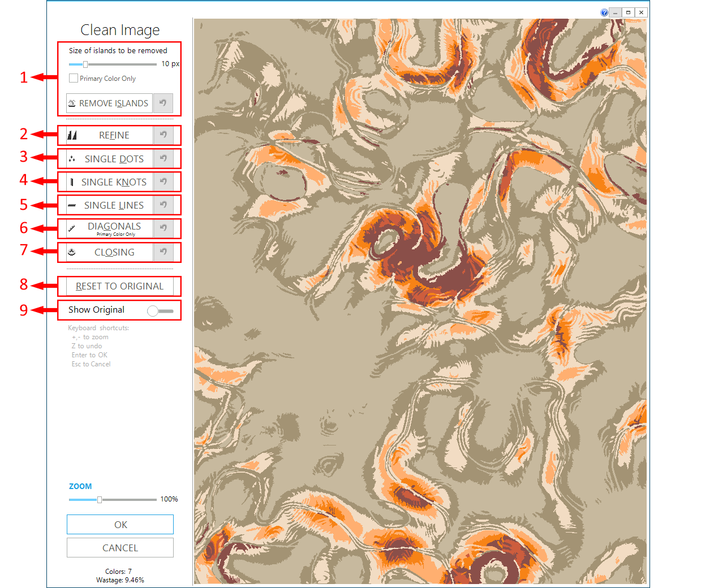Undo the Diagonals operation
Viewport: 714px width, 588px height.
coord(163,228)
